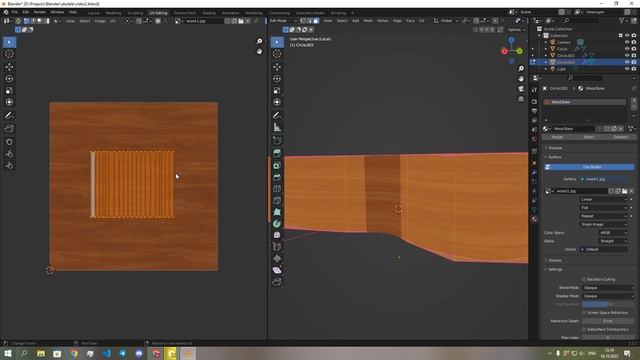Select the Move tool in UV editor toolbar
Screen dimensions: 640x360
point(9,67)
